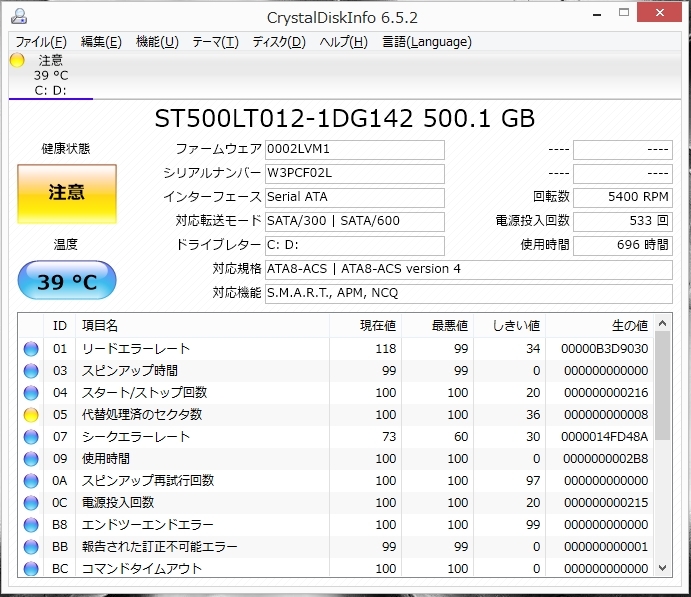Screen dimensions: 691x597
Task: Click the blue 39 °C temperature button
Action: (x=67, y=280)
